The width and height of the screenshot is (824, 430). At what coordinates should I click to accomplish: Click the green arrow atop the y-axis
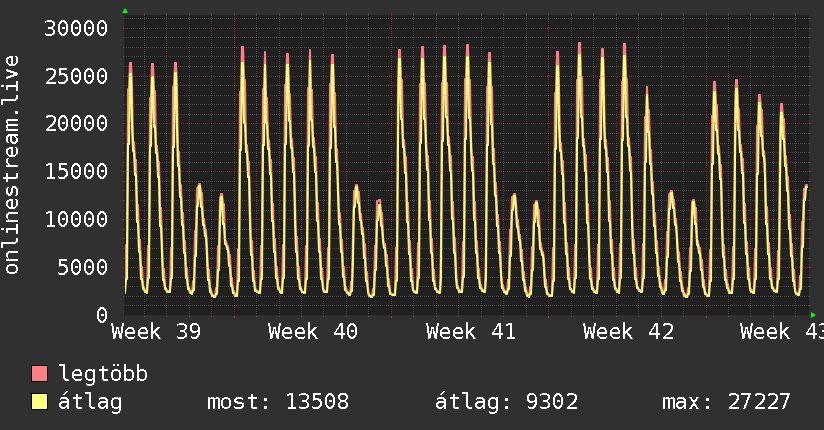[x=125, y=11]
